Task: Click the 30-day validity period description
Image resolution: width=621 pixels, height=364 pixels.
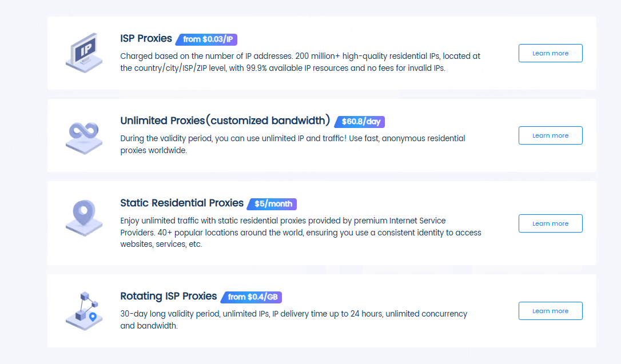Action: (293, 320)
